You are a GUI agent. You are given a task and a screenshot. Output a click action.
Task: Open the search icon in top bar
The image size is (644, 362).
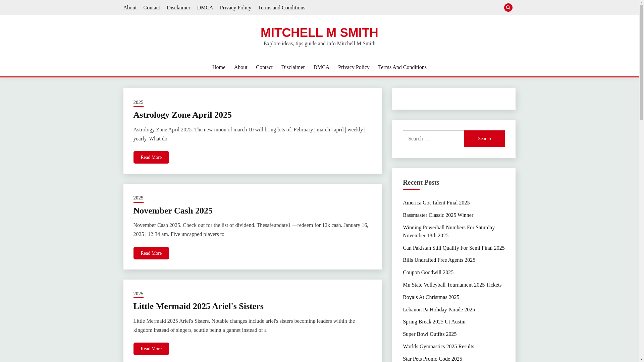[x=508, y=7]
